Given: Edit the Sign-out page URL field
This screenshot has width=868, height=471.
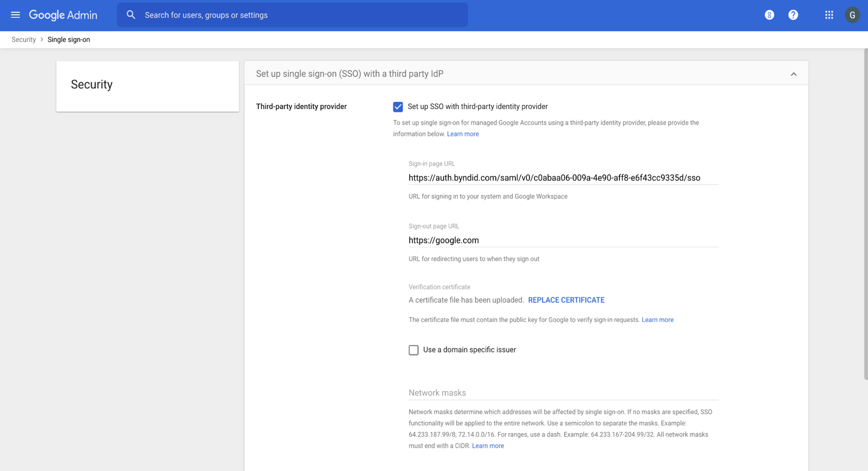Looking at the screenshot, I should point(564,240).
